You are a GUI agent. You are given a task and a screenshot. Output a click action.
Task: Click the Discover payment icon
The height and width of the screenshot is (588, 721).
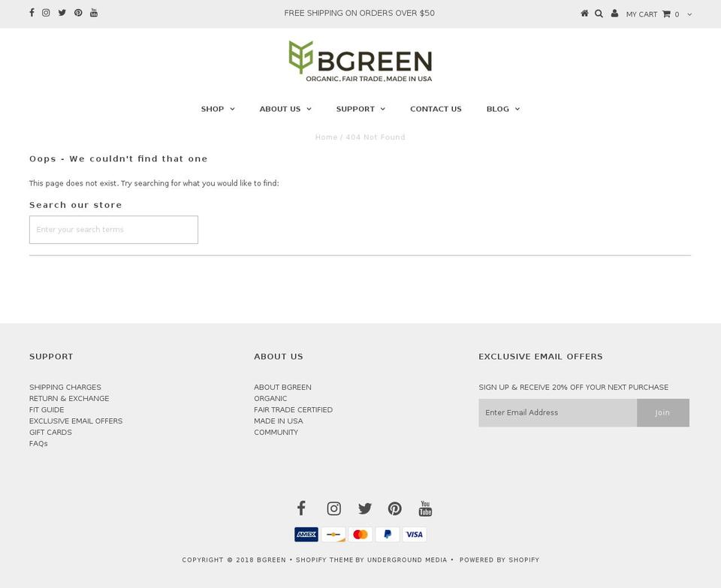(x=333, y=535)
